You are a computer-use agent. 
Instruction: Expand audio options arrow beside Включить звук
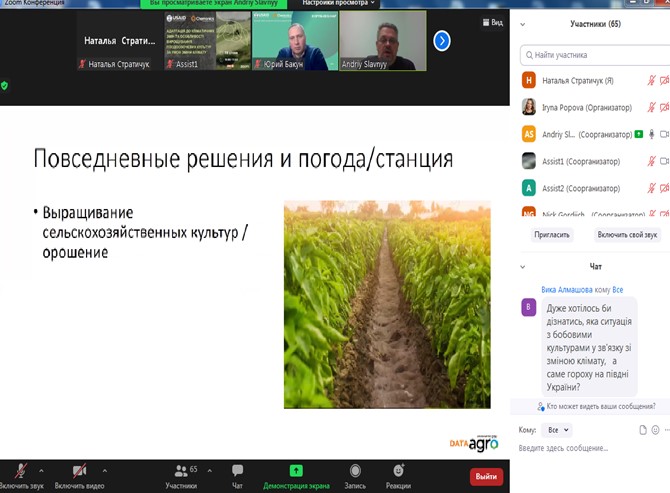[41, 469]
